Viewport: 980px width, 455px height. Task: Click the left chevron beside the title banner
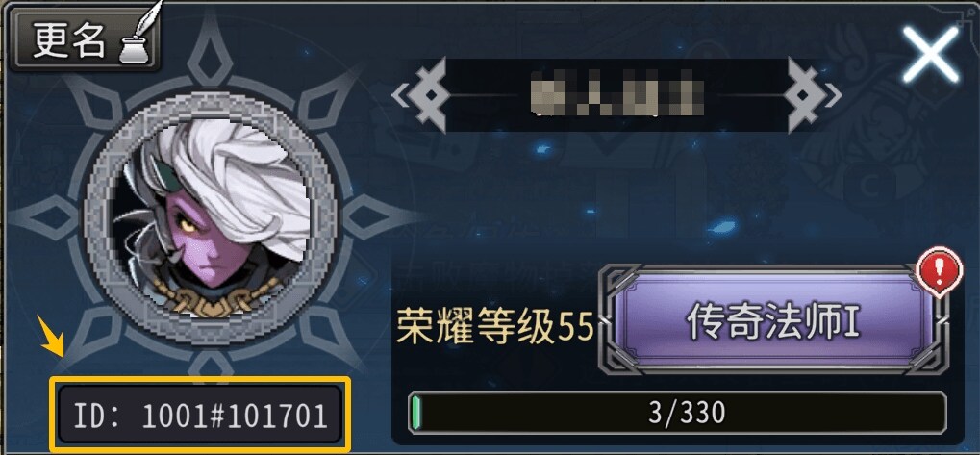click(398, 95)
